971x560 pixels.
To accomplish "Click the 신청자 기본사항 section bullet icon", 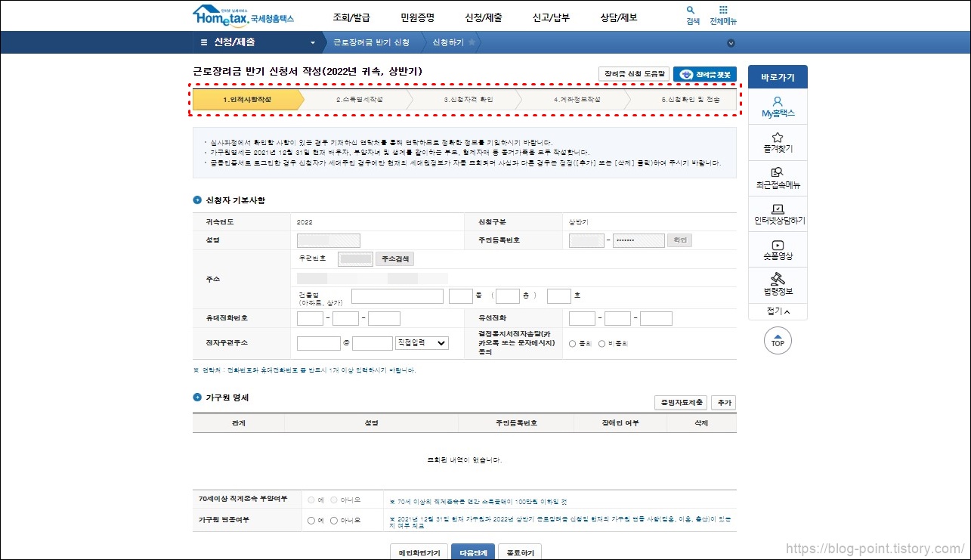I will 197,200.
